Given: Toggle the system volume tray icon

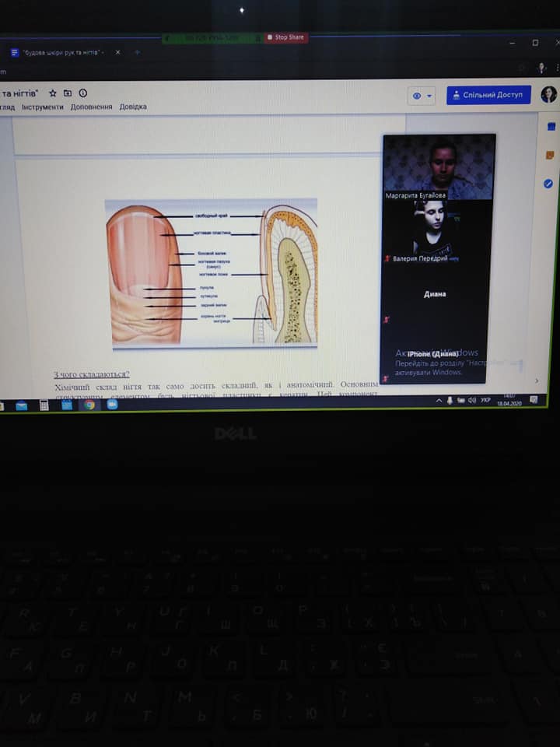Looking at the screenshot, I should point(472,400).
